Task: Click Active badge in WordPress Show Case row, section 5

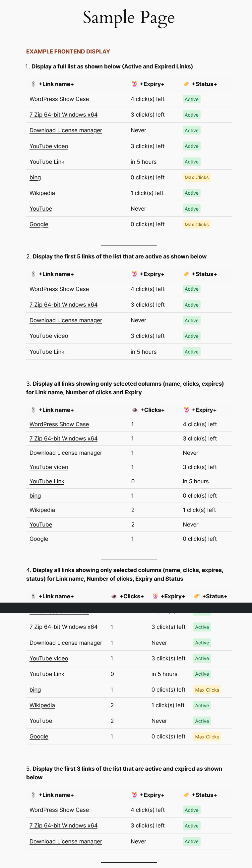Action: (191, 810)
